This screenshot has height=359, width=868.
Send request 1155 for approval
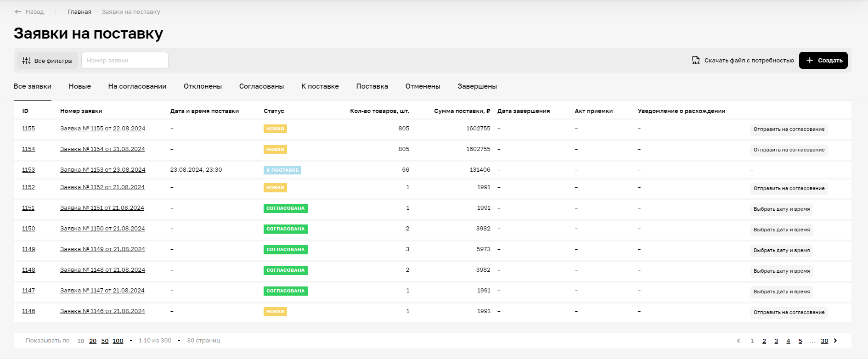click(789, 129)
